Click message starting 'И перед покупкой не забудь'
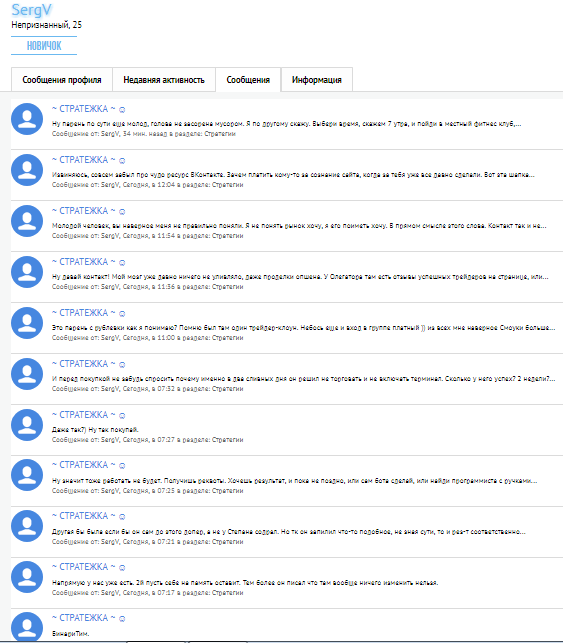563x643 pixels. tap(303, 379)
